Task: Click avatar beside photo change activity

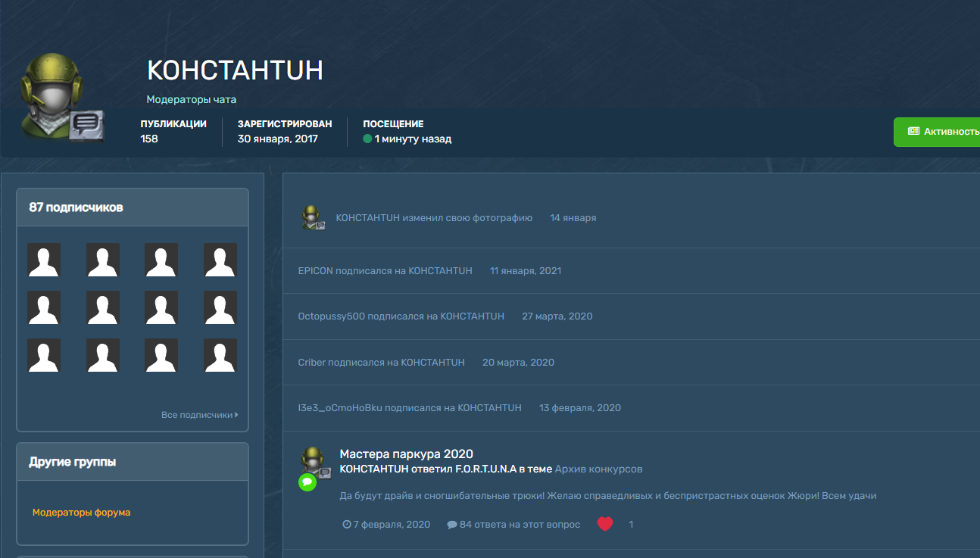Action: 313,218
